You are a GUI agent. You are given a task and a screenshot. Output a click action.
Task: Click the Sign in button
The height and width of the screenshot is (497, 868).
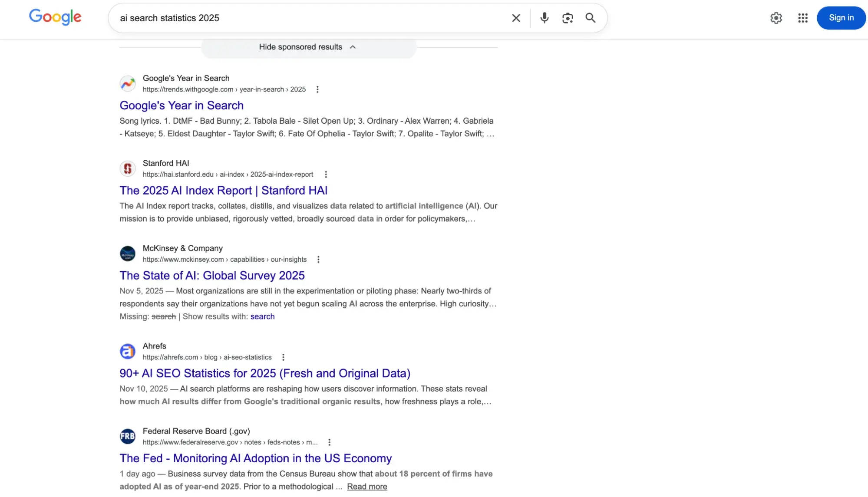841,18
